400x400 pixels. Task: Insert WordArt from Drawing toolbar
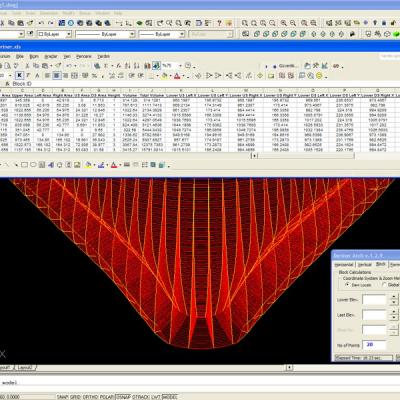coord(51,165)
